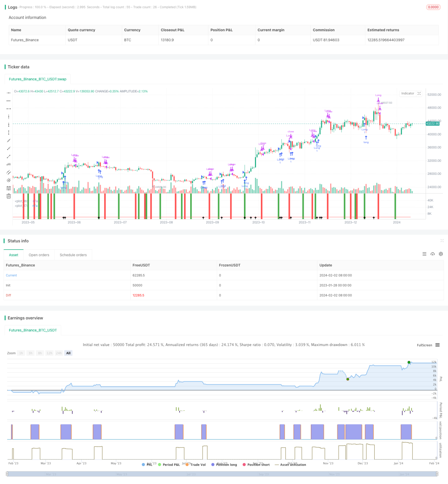
Task: Select the vertical segment drawing tool
Action: point(9,133)
